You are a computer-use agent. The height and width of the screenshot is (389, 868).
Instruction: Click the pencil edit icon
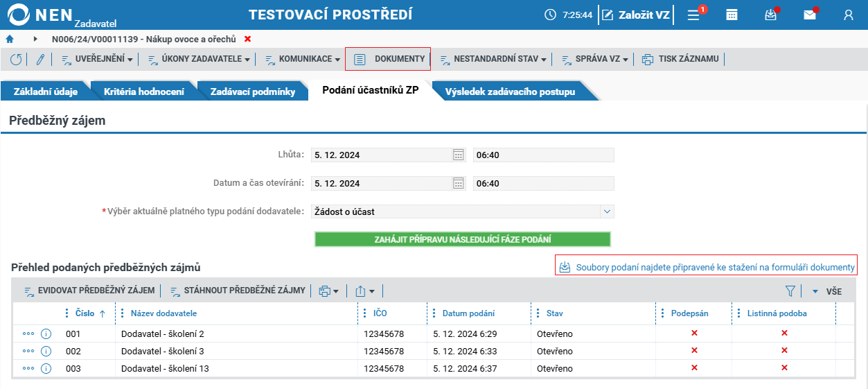tap(40, 59)
